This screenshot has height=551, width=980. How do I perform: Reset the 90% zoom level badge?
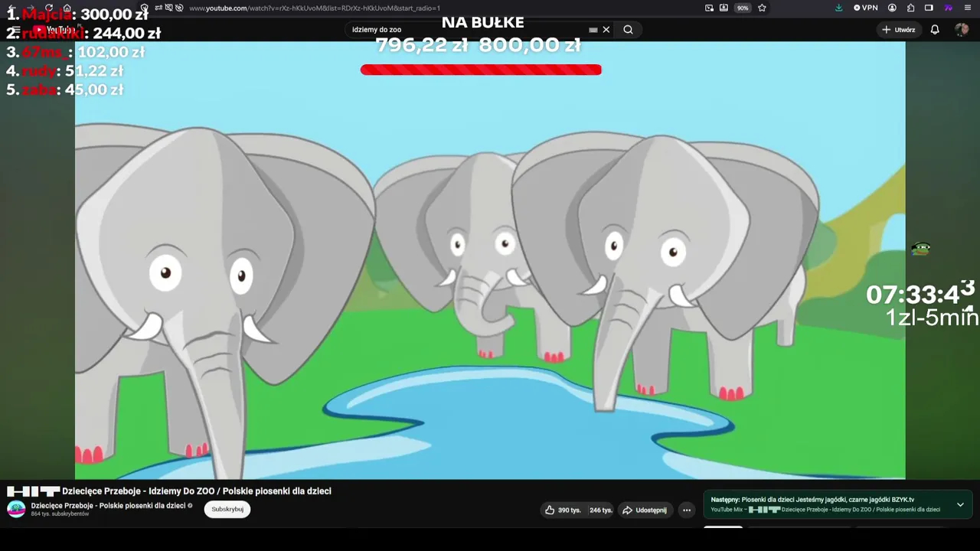click(742, 8)
